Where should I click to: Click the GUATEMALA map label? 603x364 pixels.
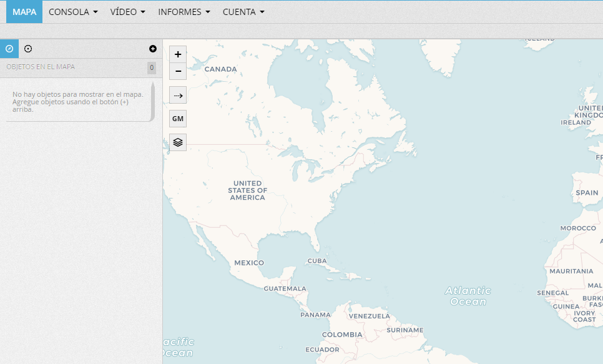tap(285, 288)
